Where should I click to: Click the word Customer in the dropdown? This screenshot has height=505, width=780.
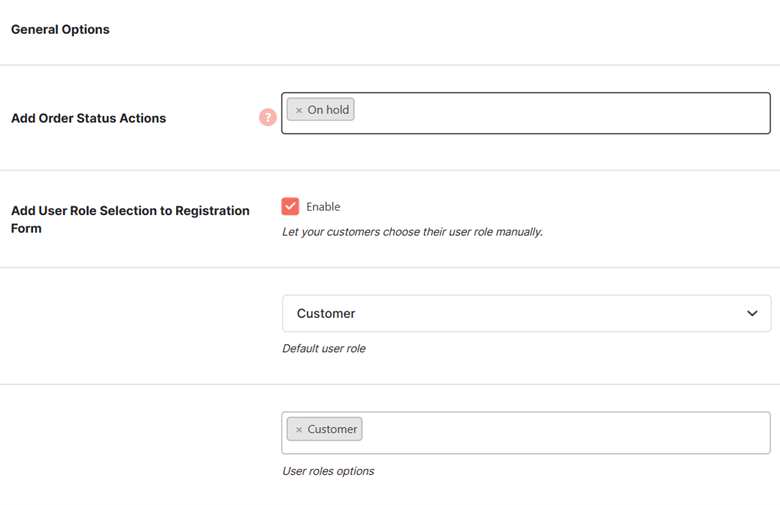click(x=326, y=313)
